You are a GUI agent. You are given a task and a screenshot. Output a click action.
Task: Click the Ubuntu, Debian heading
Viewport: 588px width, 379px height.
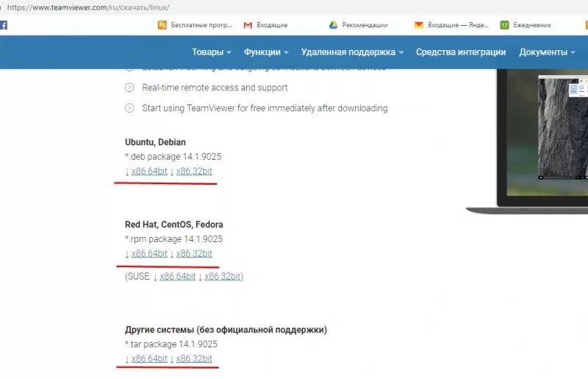155,142
